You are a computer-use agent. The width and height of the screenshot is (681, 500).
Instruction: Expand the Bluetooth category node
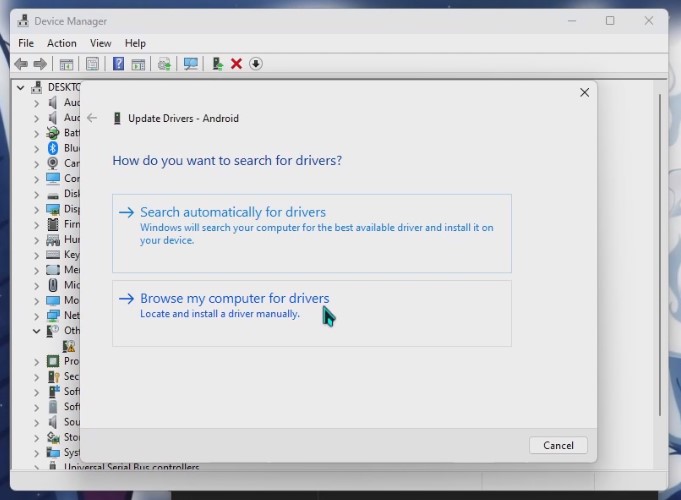[x=36, y=148]
